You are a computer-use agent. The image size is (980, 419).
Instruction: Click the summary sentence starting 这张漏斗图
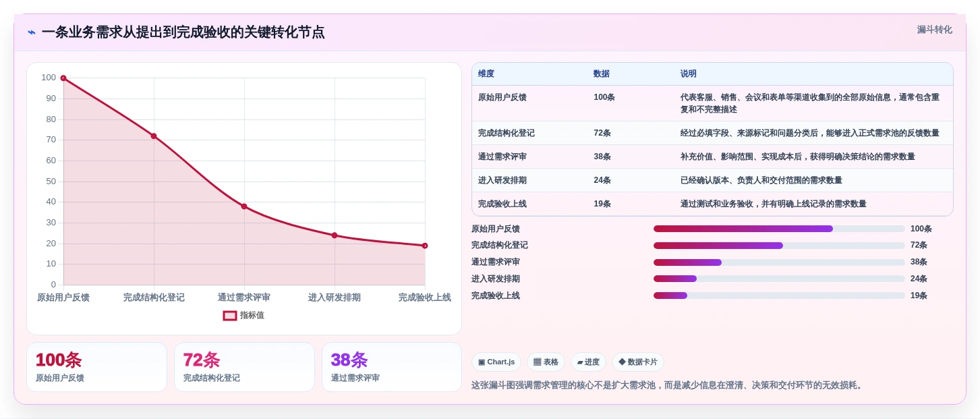pyautogui.click(x=668, y=385)
